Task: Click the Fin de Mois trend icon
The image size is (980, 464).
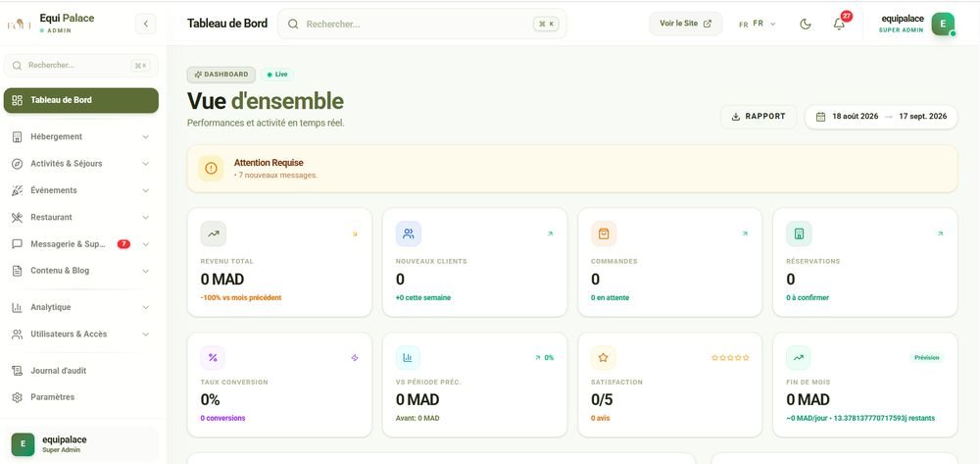Action: click(799, 358)
